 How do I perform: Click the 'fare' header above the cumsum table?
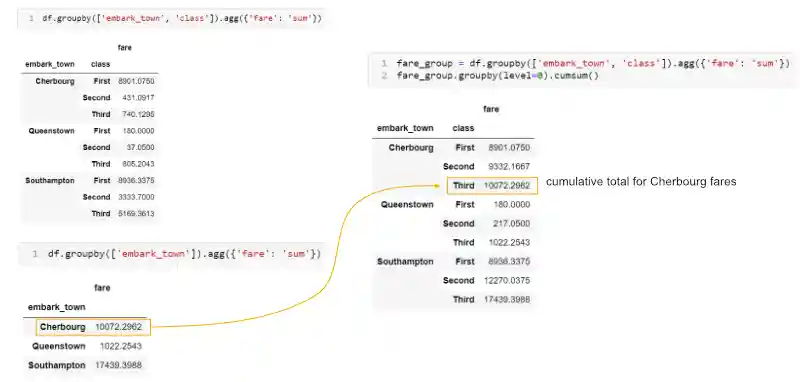click(x=491, y=109)
